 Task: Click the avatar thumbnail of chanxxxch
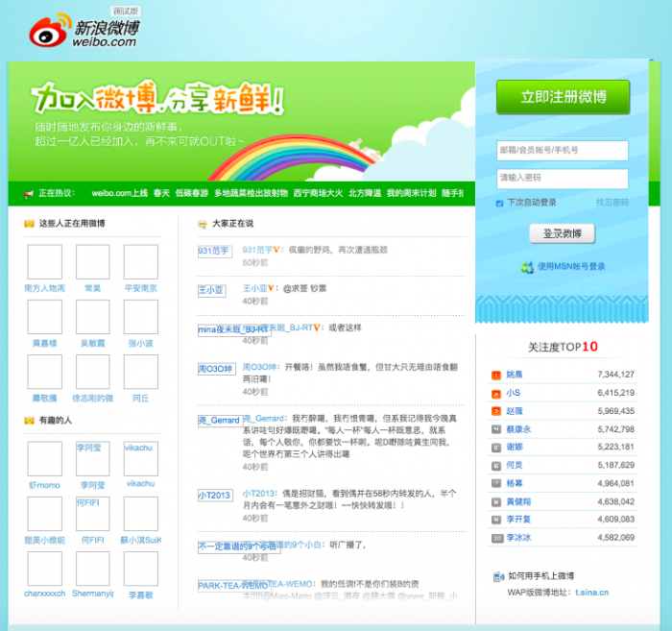coord(44,569)
